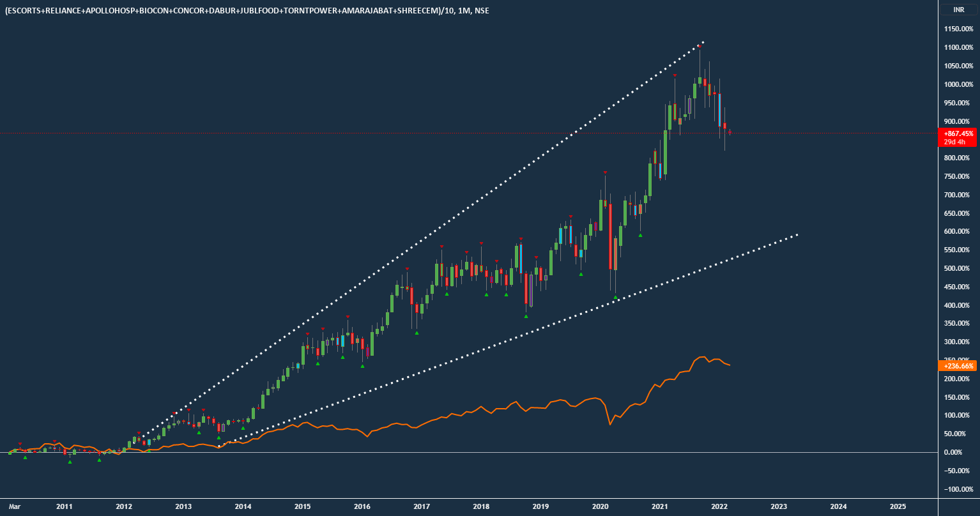980x516 pixels.
Task: Click the ESCORTS+RELIANCE symbol formula title
Action: coord(247,10)
